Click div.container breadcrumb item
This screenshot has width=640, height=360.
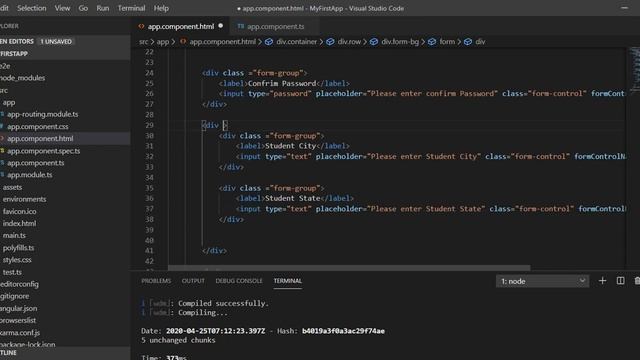(296, 42)
